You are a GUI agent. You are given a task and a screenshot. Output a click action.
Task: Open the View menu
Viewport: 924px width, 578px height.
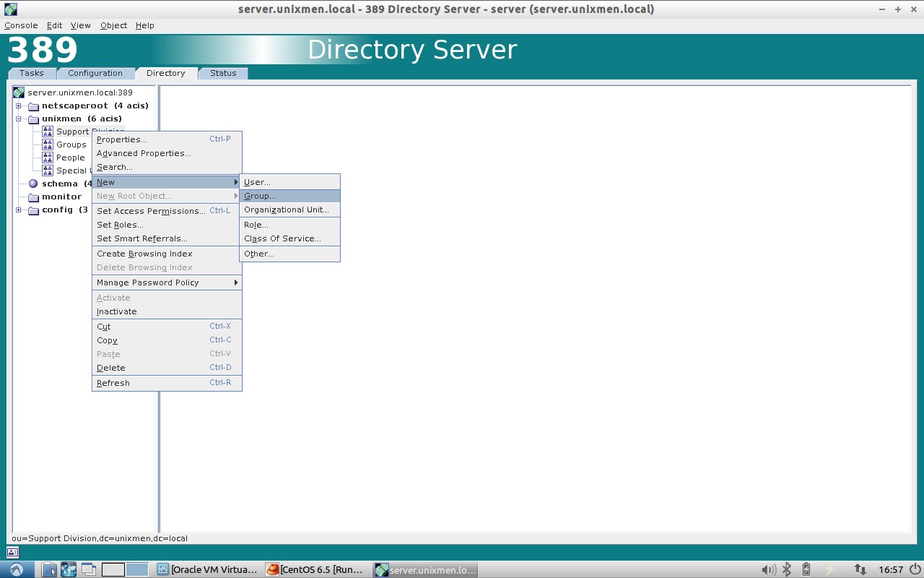(x=80, y=25)
